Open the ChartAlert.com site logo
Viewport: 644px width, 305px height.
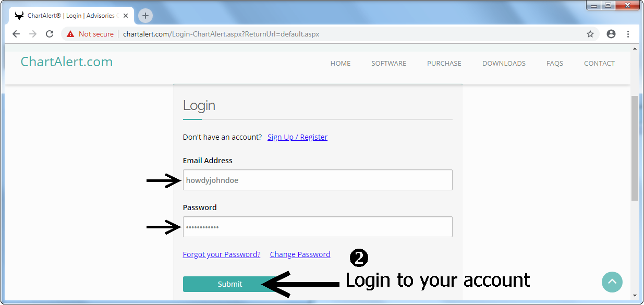(67, 62)
